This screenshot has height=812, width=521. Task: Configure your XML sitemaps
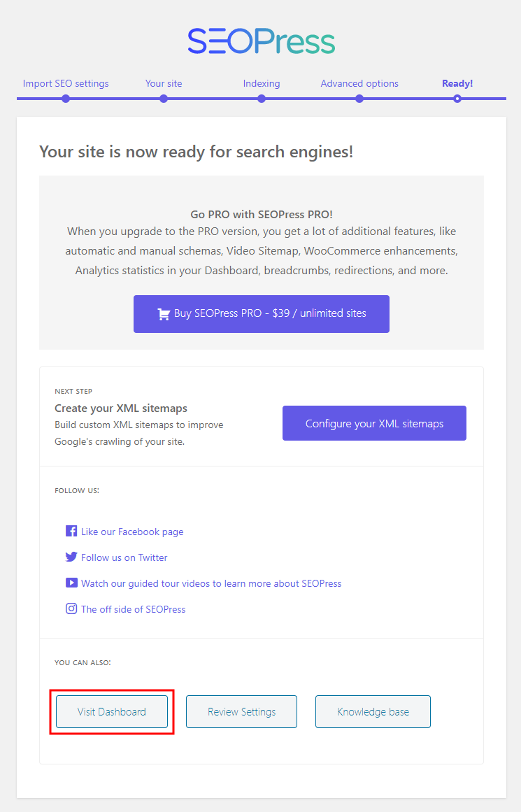(x=374, y=423)
